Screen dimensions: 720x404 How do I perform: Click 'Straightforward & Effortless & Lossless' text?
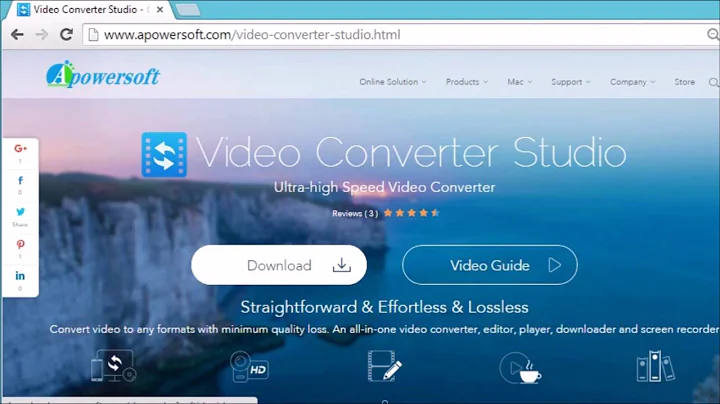[x=384, y=307]
